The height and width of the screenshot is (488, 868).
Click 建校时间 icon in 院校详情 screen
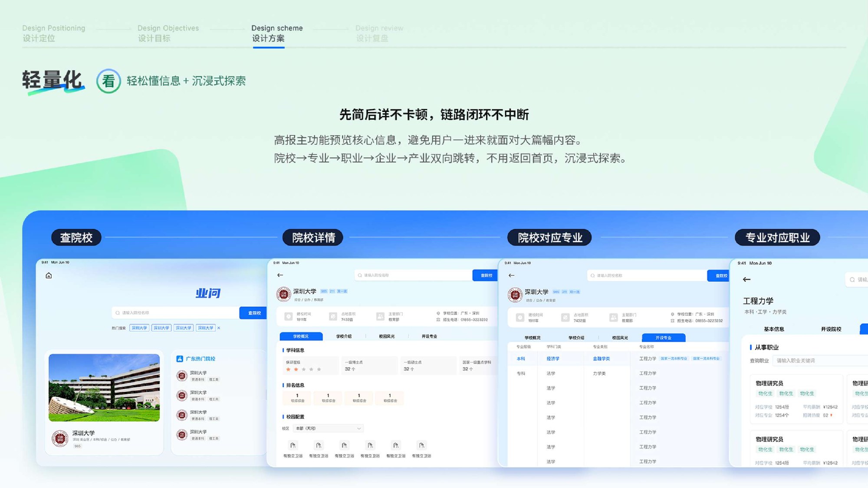click(288, 317)
